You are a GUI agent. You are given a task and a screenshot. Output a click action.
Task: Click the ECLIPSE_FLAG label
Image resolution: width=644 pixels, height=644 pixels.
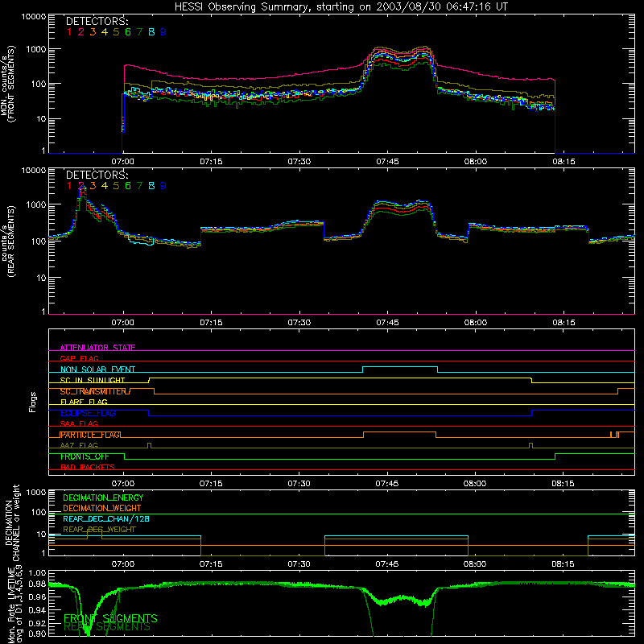88,413
